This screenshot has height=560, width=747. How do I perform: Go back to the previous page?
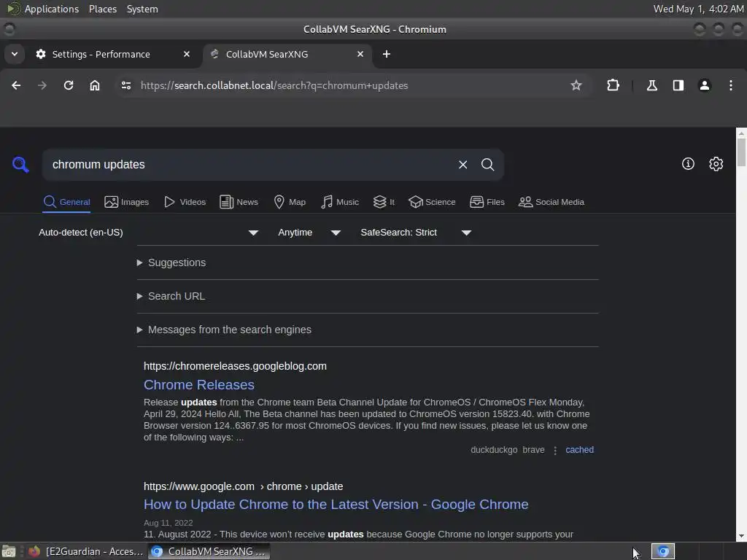pyautogui.click(x=16, y=85)
